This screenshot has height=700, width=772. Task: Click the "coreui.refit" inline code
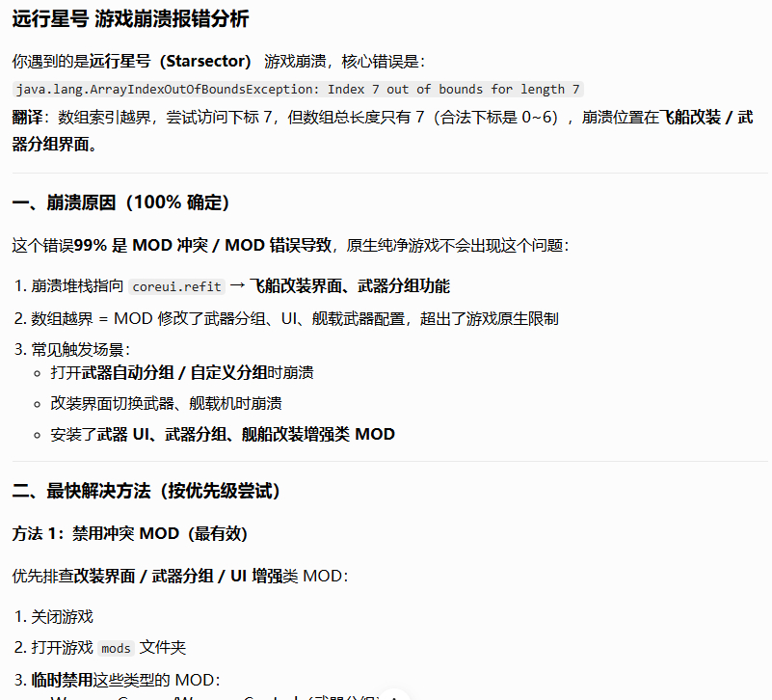176,286
